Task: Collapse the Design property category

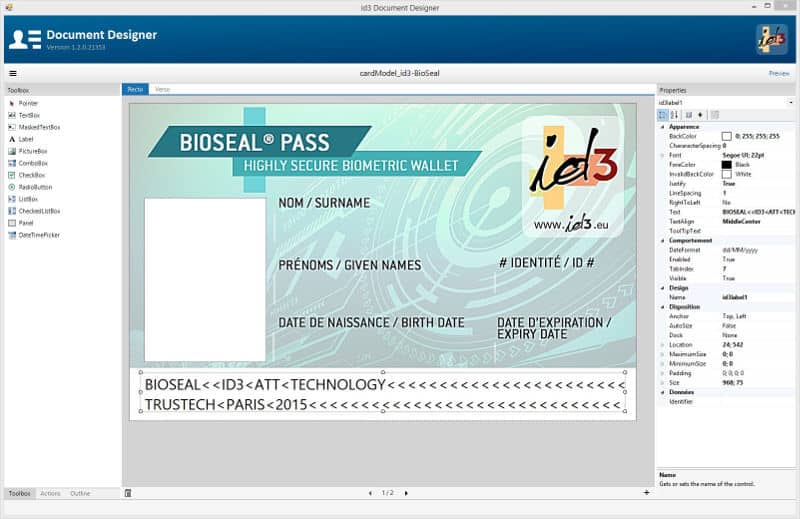Action: click(663, 288)
